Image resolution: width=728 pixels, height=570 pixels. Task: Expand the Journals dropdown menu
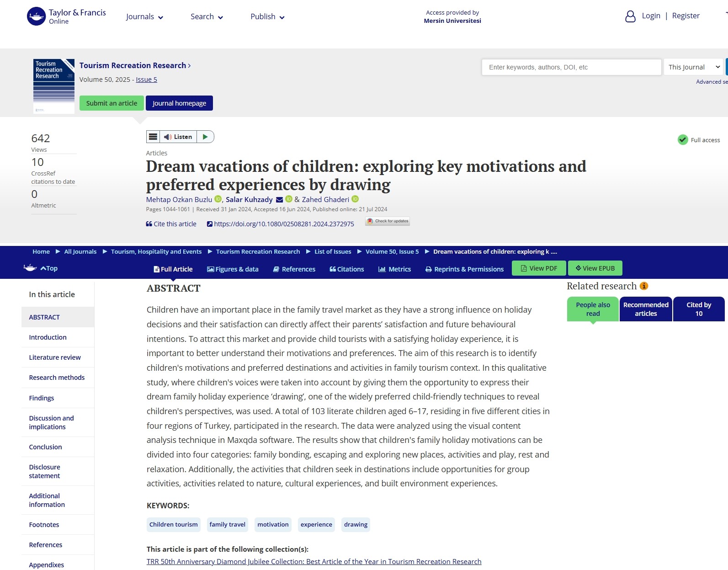pos(144,17)
